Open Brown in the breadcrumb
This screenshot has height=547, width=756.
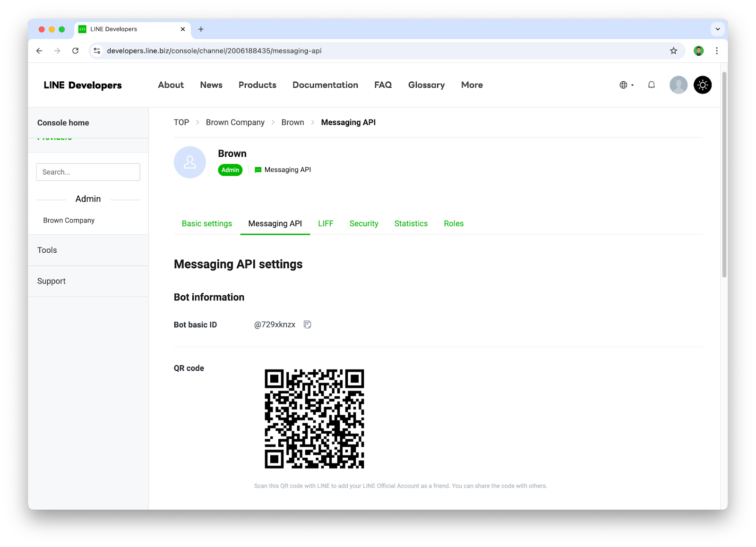293,122
